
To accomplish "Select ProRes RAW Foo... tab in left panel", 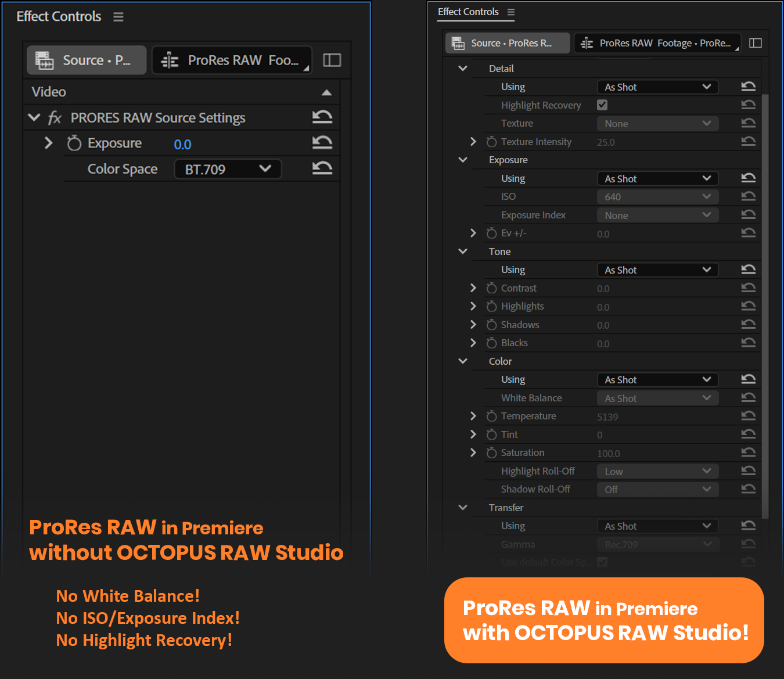I will coord(232,60).
